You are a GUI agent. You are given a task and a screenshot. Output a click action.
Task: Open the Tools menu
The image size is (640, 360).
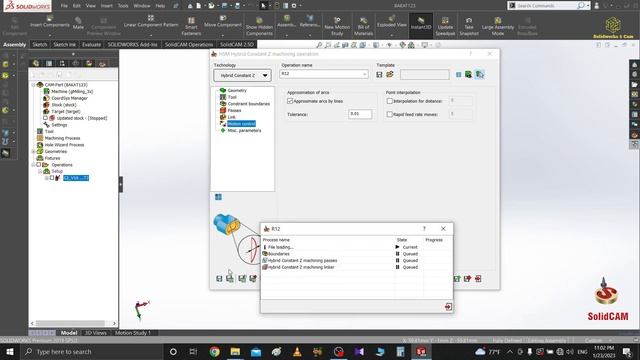(123, 6)
